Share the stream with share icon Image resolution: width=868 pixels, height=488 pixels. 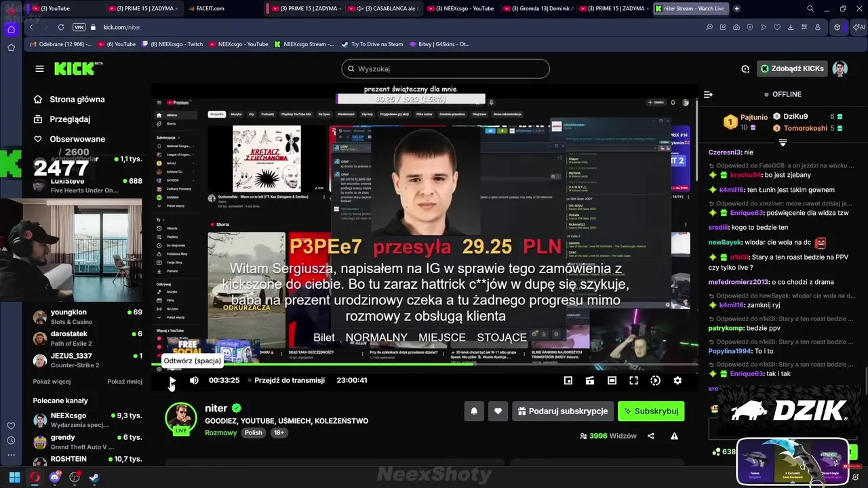[651, 436]
